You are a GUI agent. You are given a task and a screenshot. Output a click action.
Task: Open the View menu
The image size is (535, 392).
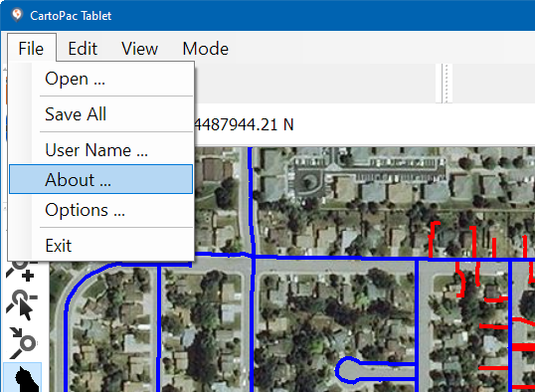point(139,48)
